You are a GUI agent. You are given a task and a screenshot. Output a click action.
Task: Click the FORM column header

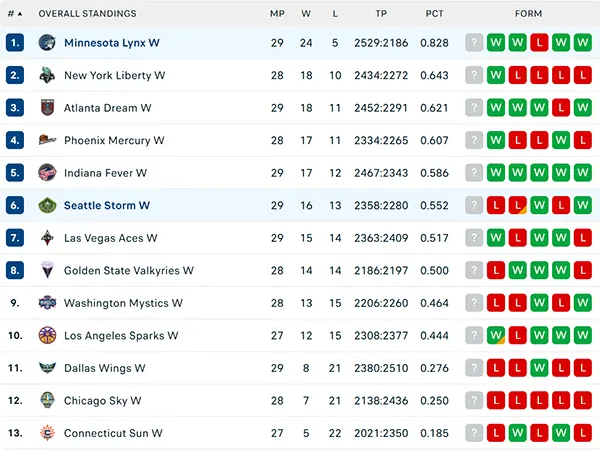coord(528,14)
